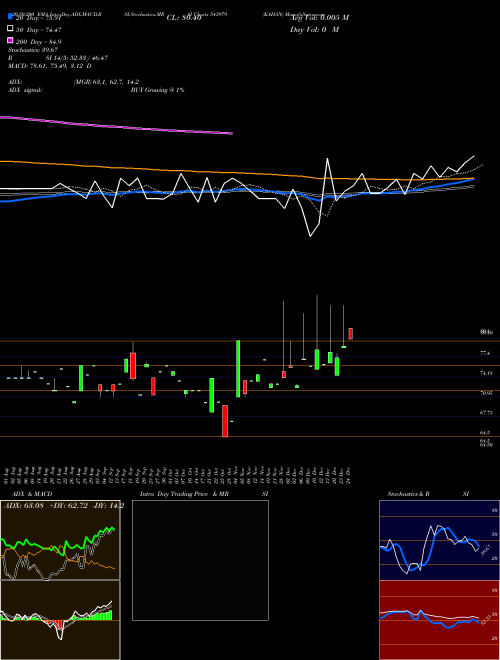The width and height of the screenshot is (500, 660).
Task: Click the '(MGR) 63.1, 62.7, 14.2' ADX values
Action: coord(106,82)
